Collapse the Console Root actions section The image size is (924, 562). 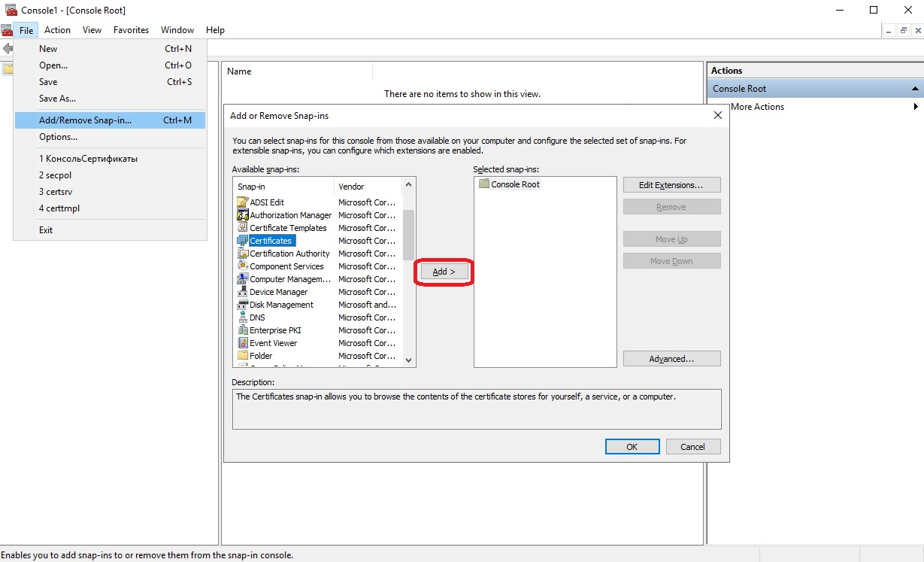(915, 89)
